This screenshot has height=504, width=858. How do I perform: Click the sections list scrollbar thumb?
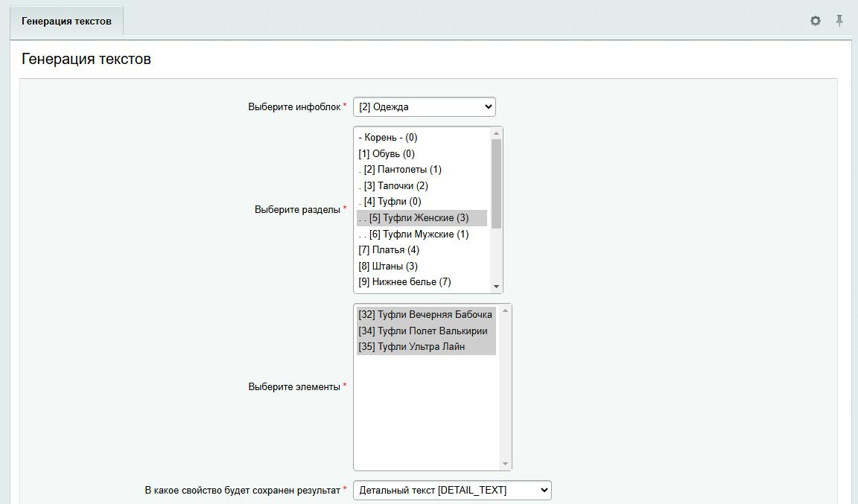[496, 183]
